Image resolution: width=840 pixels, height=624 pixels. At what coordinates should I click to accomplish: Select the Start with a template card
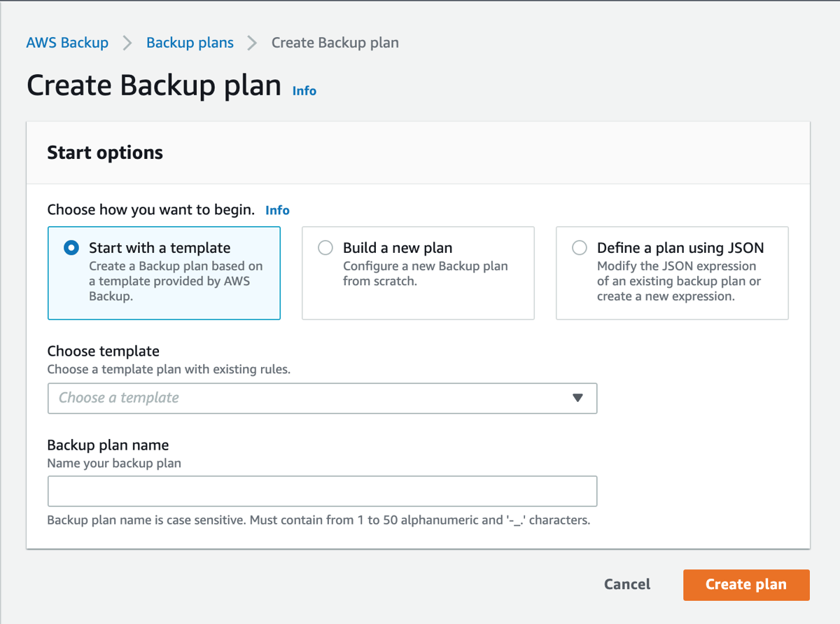pyautogui.click(x=164, y=273)
